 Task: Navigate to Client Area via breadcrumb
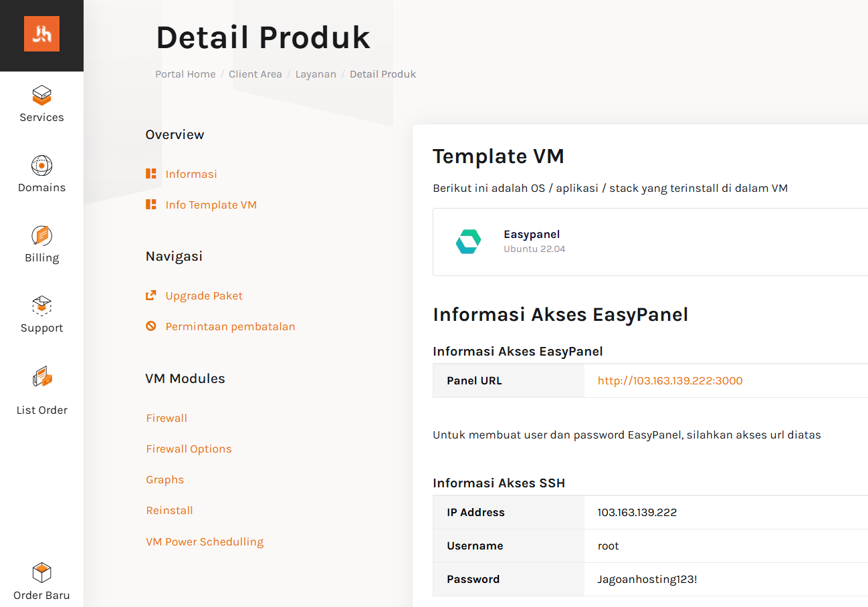255,74
